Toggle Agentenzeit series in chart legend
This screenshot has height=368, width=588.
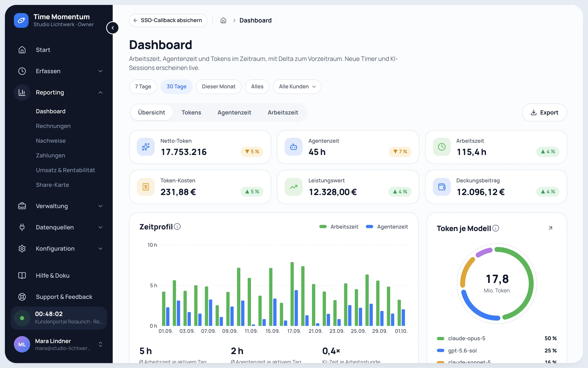click(x=387, y=227)
